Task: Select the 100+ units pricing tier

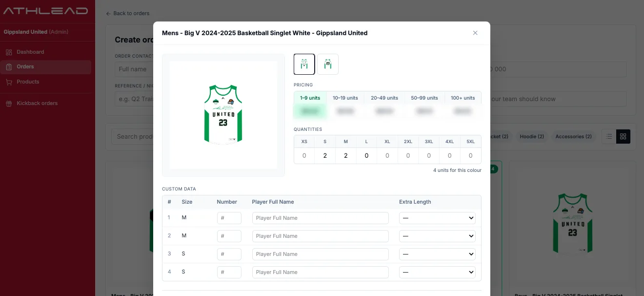Action: point(463,98)
